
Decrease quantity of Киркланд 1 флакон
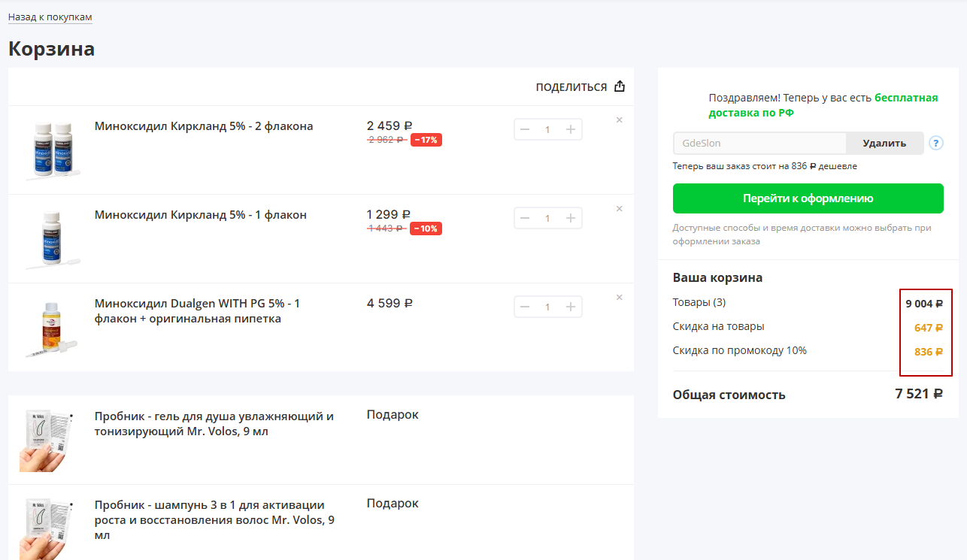[525, 218]
